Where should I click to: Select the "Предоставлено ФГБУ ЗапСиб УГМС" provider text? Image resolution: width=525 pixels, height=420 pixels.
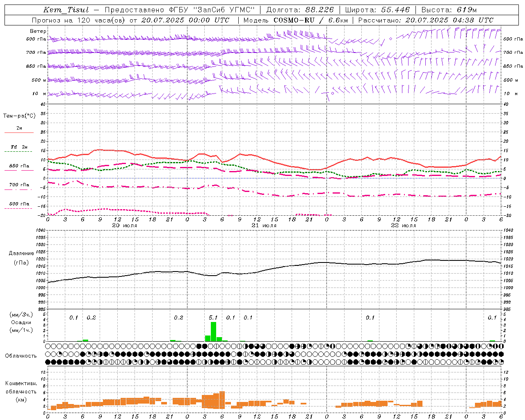coord(179,10)
